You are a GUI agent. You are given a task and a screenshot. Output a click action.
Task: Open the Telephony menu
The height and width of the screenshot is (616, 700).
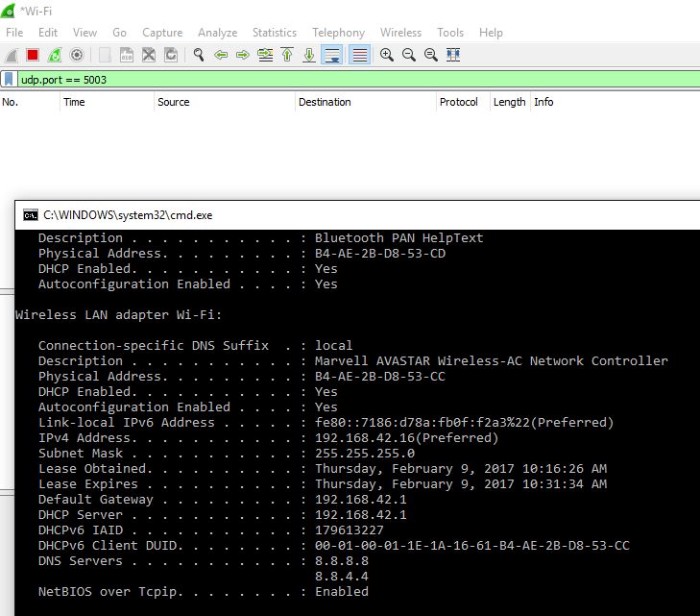pyautogui.click(x=338, y=33)
